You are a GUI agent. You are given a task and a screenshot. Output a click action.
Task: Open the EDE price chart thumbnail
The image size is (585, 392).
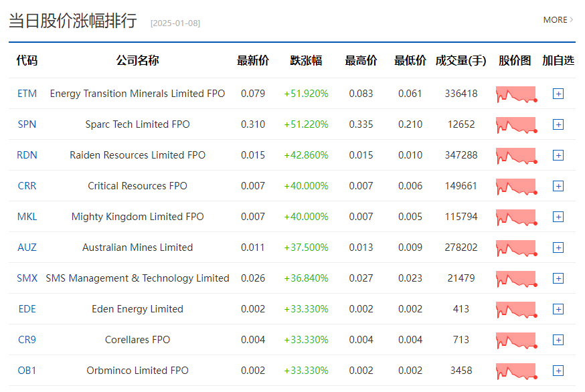(x=516, y=310)
